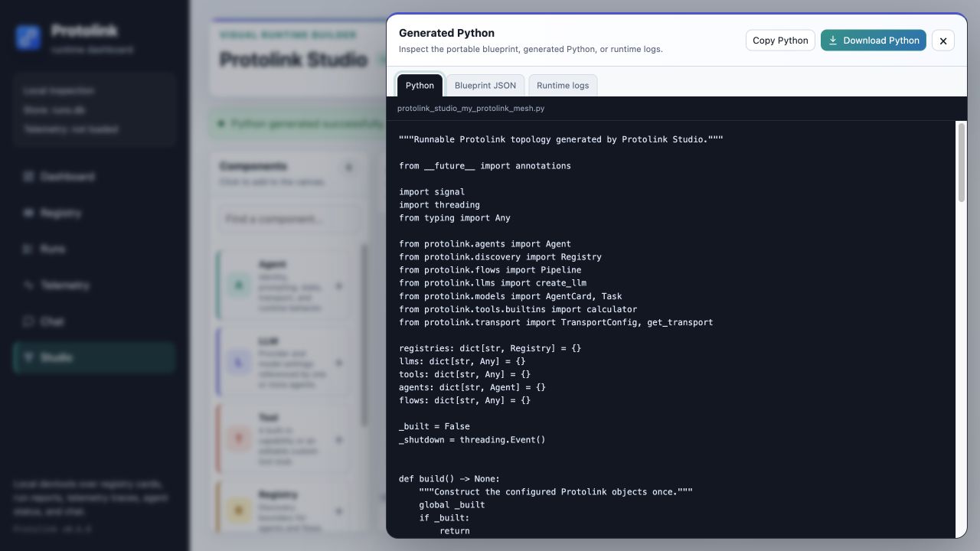The height and width of the screenshot is (551, 980).
Task: Click 'from protolink.agents import Agent' line
Action: 485,244
